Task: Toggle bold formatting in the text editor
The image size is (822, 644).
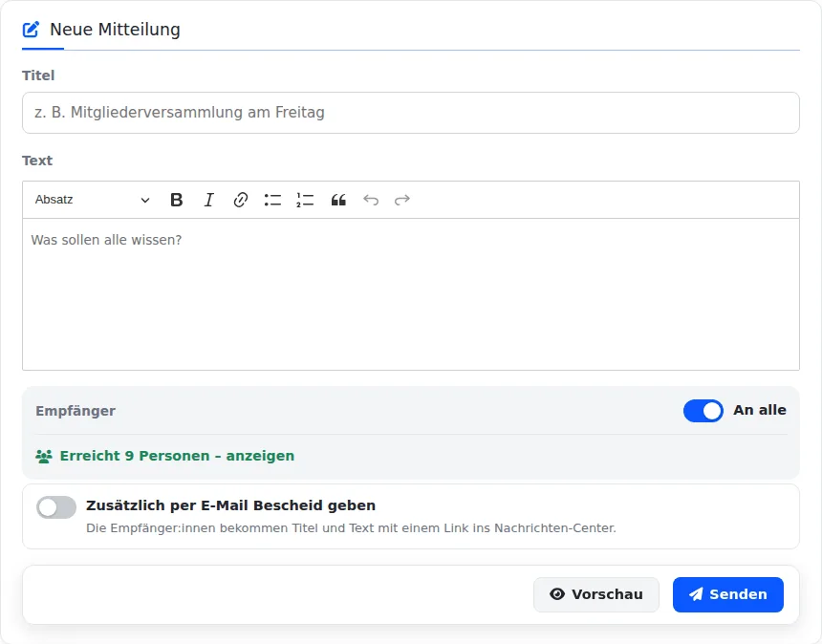Action: click(x=177, y=200)
